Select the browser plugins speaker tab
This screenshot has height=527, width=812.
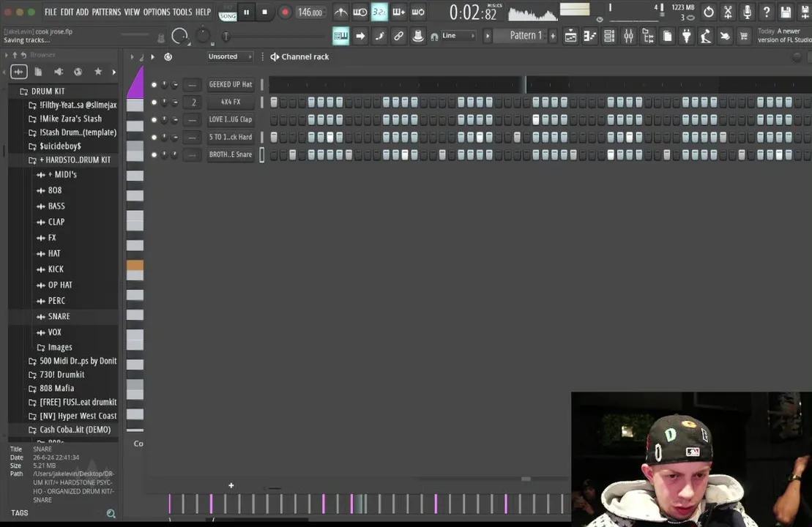(59, 72)
